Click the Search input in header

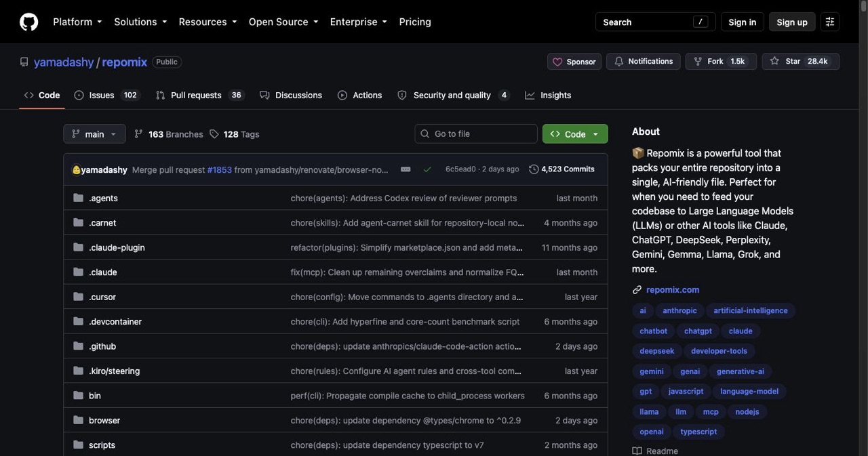(x=654, y=22)
